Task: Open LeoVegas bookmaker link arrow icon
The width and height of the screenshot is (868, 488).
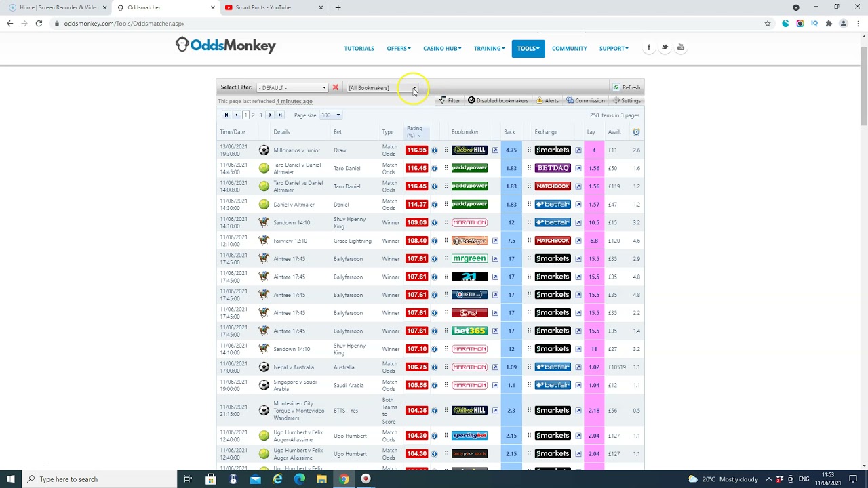Action: 495,241
